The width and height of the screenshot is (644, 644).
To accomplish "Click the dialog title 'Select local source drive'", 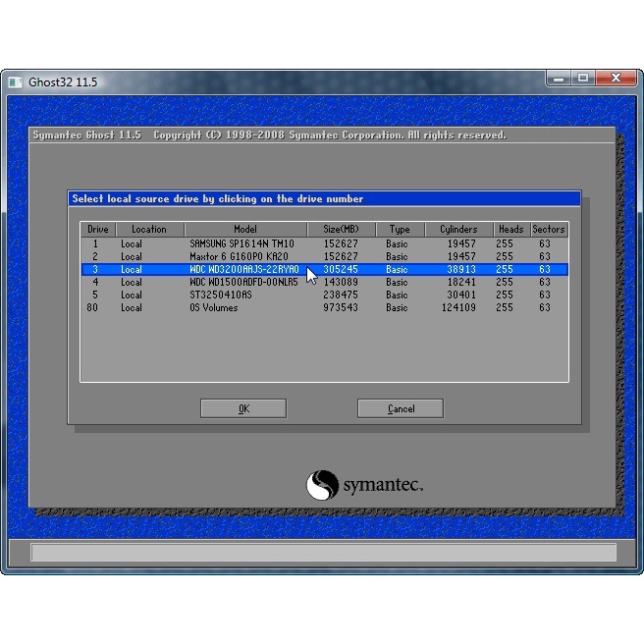I will [x=218, y=198].
